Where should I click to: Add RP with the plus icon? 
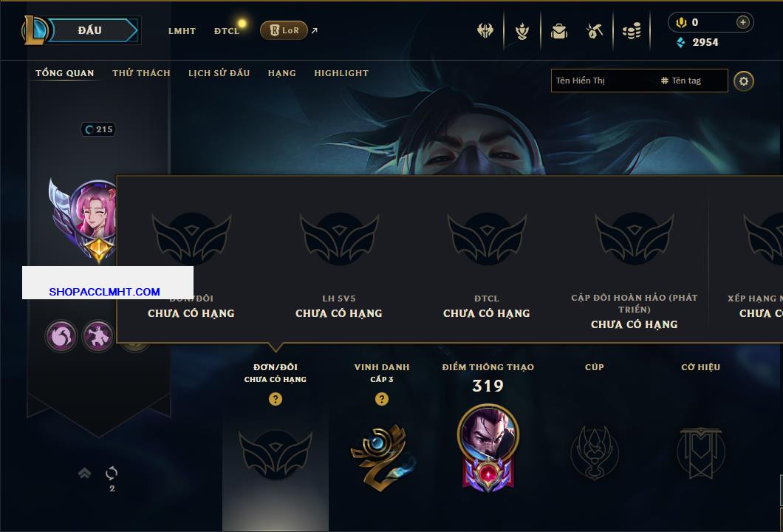coord(743,22)
